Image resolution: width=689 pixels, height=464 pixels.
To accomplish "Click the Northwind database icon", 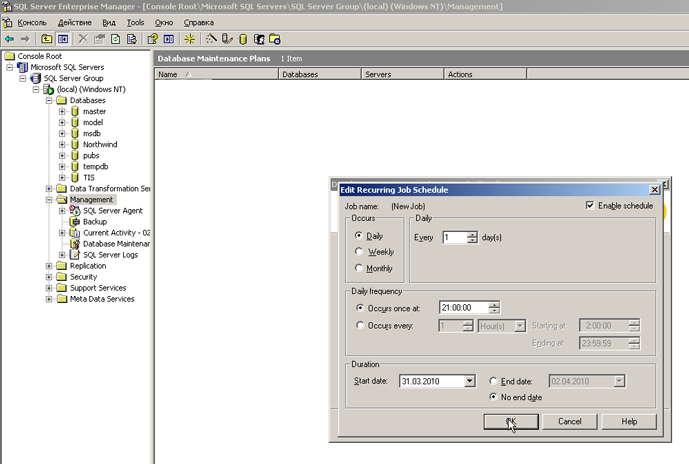I will 74,144.
